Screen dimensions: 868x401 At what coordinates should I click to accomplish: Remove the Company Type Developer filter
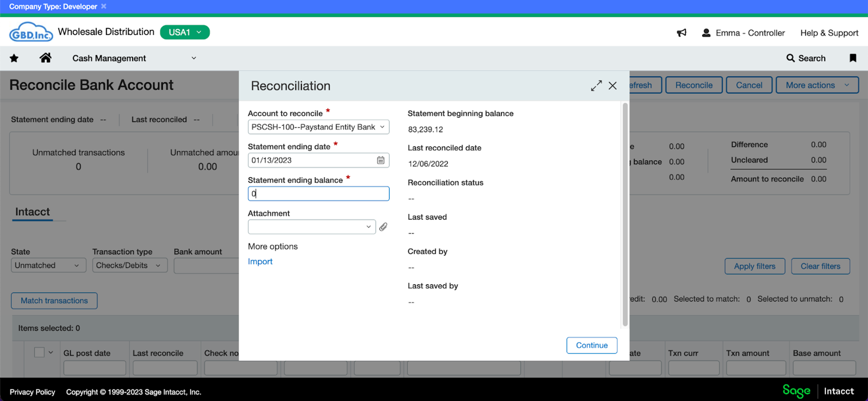coord(103,6)
